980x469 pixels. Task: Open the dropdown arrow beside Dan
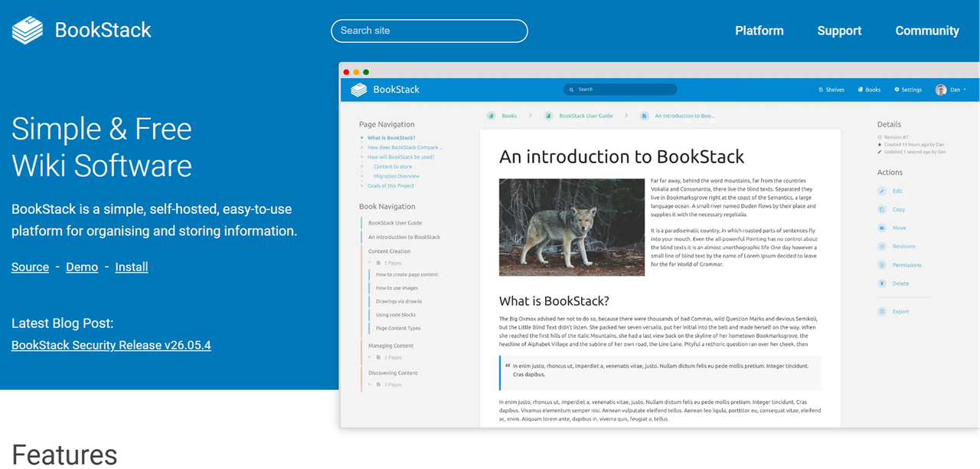tap(965, 90)
